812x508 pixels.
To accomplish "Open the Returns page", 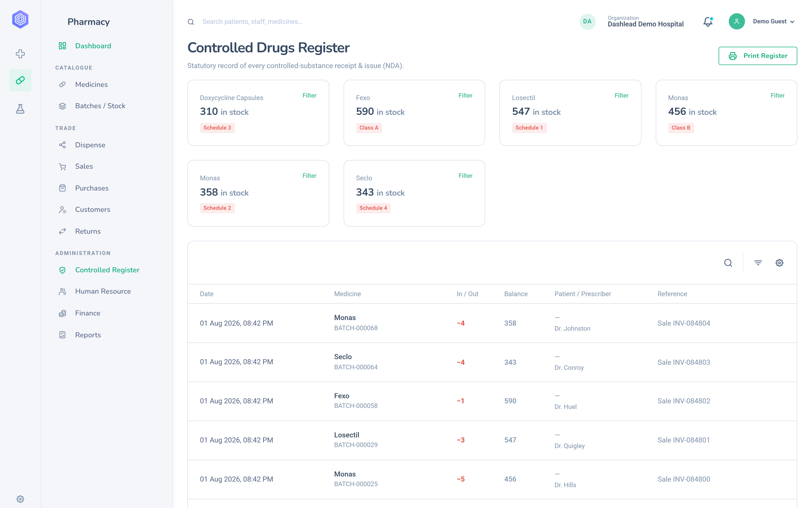I will [x=88, y=231].
